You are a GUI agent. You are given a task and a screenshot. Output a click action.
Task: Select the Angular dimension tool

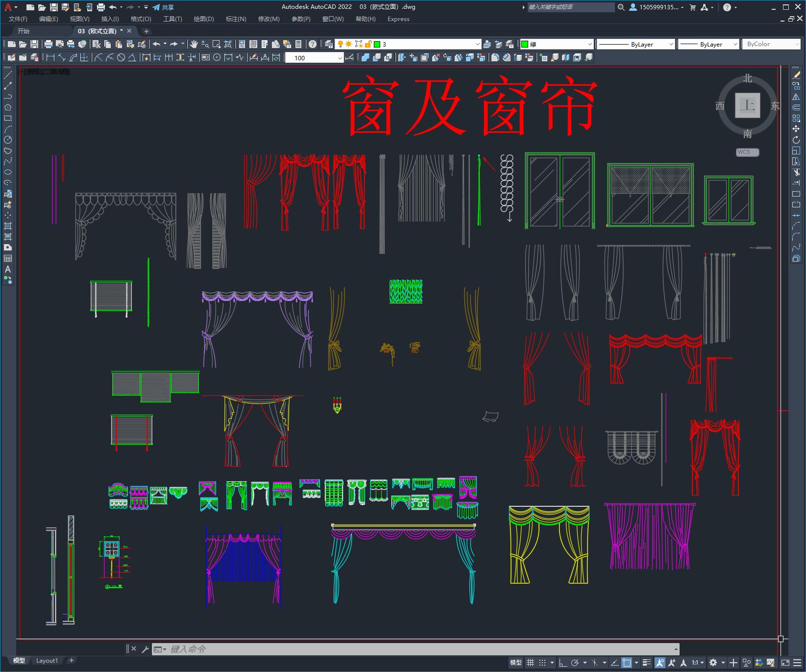(x=132, y=58)
